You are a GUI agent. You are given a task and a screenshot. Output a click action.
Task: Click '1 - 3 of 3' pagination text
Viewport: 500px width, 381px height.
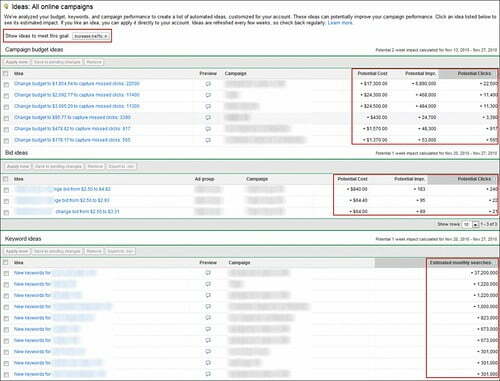coord(489,224)
